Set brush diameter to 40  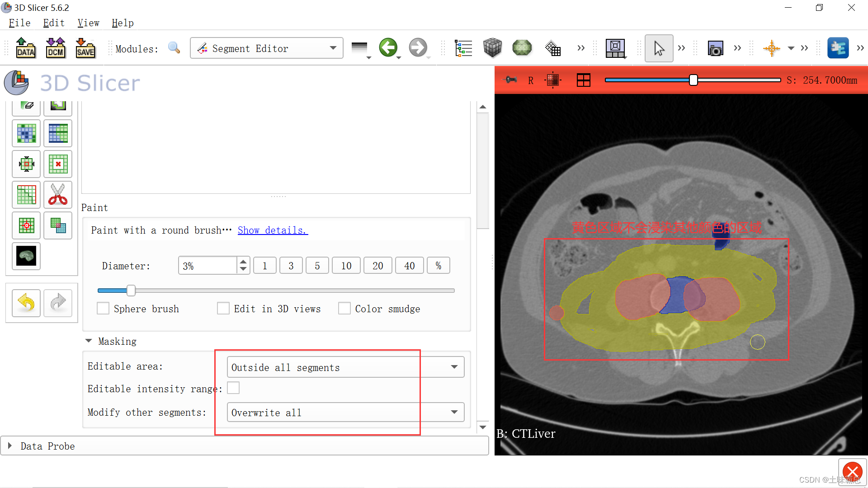(409, 265)
